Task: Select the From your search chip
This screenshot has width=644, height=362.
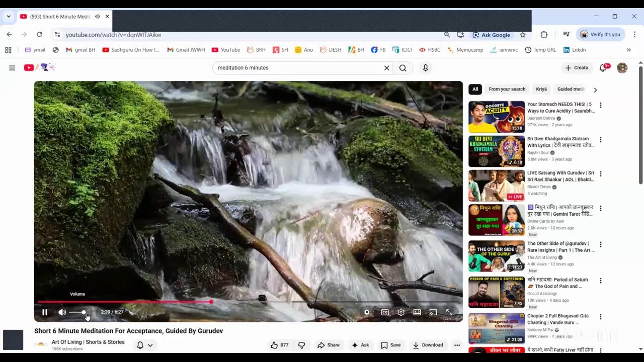Action: click(x=507, y=89)
